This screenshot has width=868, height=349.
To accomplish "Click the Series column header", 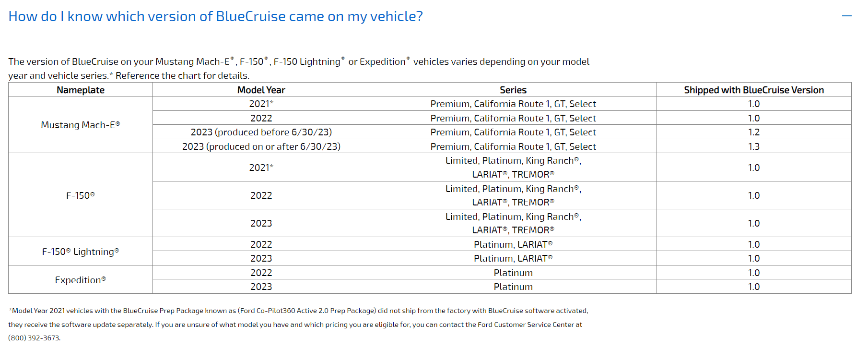I will tap(513, 90).
